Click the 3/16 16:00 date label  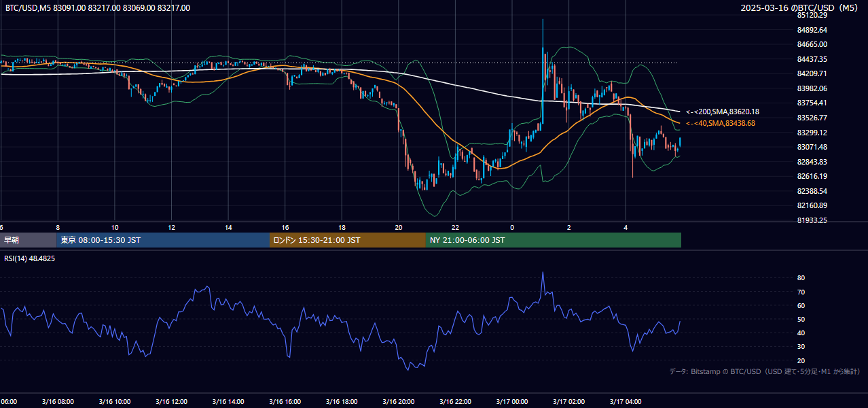285,402
